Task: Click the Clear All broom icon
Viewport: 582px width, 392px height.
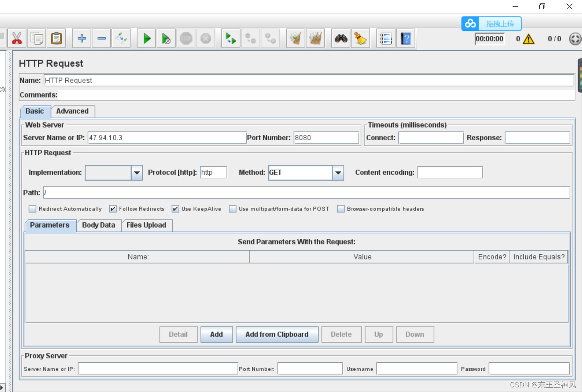Action: pyautogui.click(x=315, y=39)
